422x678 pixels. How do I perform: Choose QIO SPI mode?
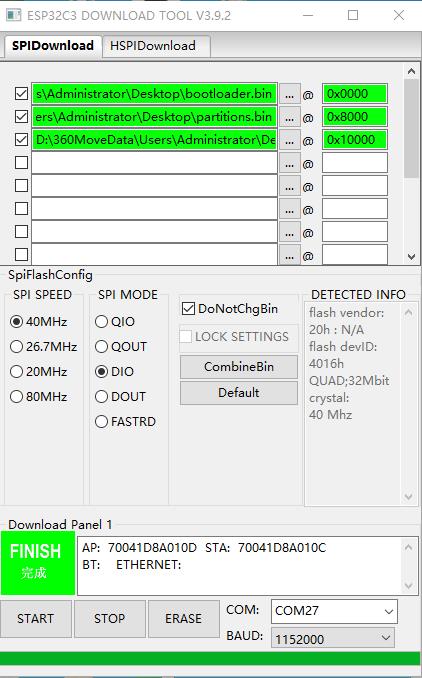pyautogui.click(x=115, y=322)
